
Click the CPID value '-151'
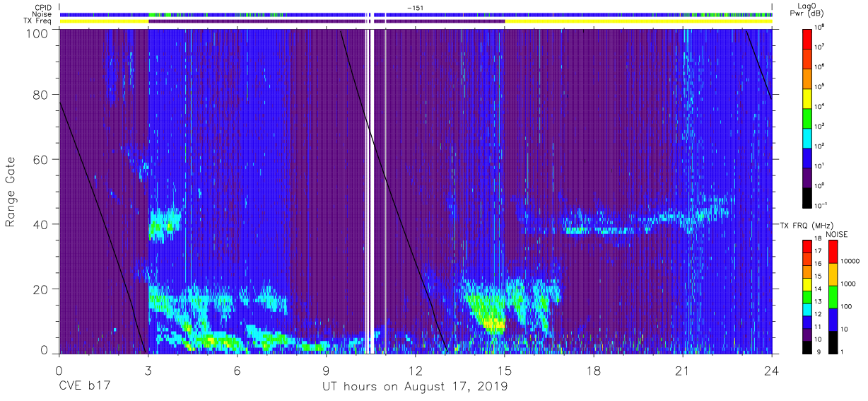click(415, 7)
